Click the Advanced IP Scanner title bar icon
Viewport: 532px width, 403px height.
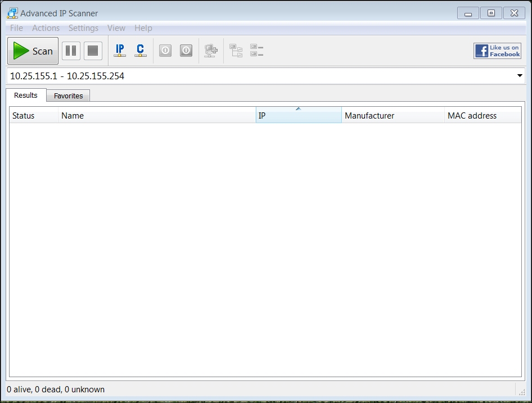tap(12, 12)
